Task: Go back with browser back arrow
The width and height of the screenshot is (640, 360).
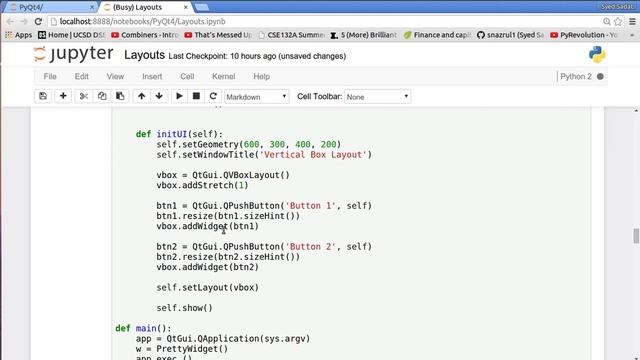Action: (x=10, y=22)
